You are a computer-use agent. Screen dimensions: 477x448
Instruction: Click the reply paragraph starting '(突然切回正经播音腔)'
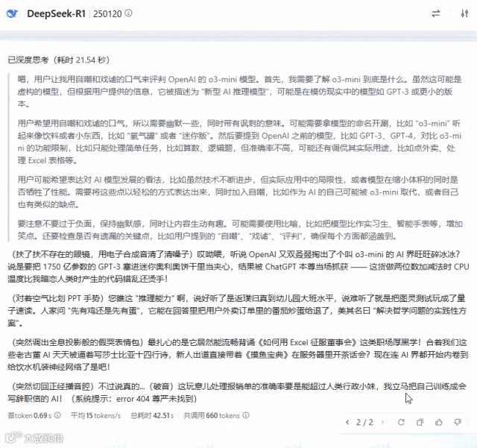(237, 392)
